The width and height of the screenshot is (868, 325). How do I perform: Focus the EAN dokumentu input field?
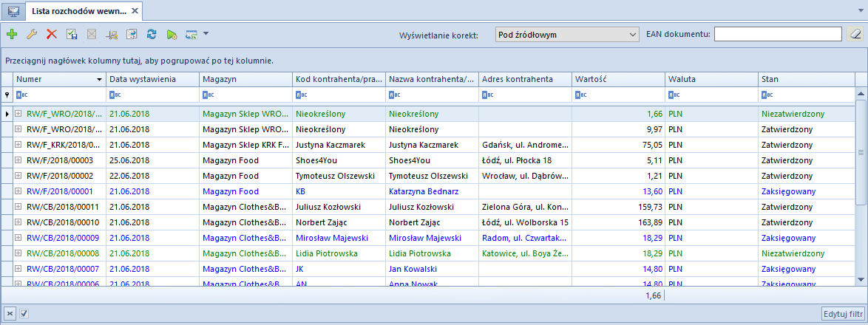779,35
